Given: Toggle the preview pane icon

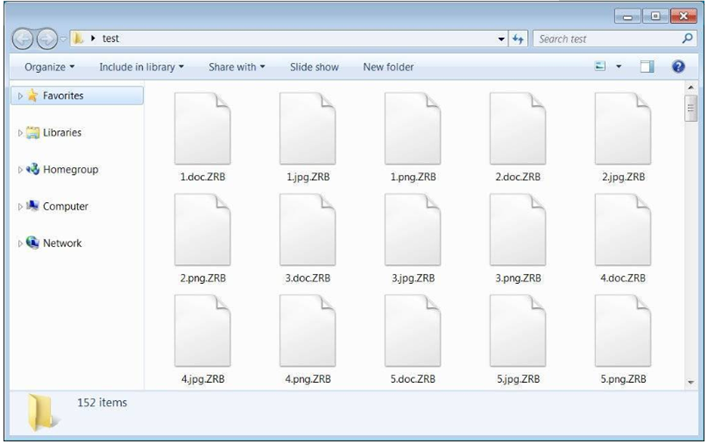Looking at the screenshot, I should (x=647, y=67).
